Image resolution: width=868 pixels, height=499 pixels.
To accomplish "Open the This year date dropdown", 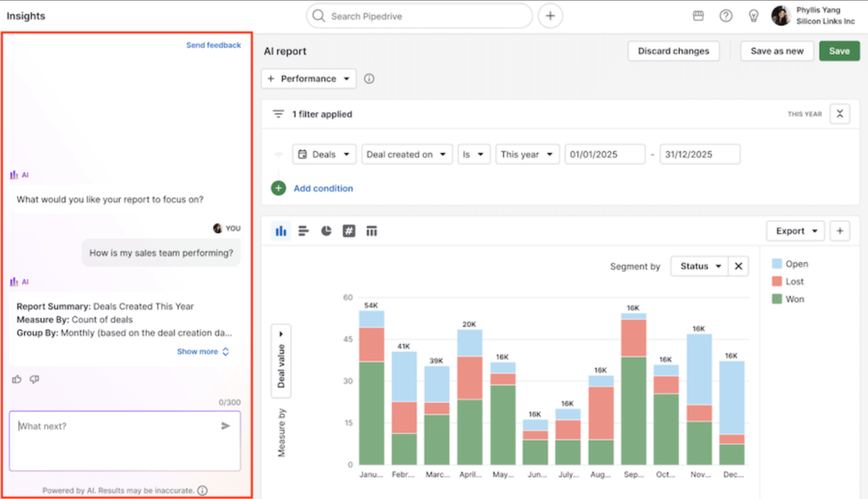I will [526, 154].
